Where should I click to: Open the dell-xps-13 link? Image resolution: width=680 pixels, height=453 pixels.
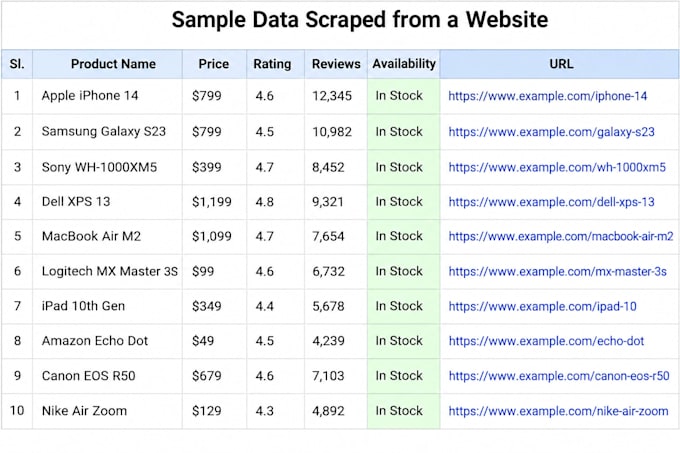click(x=551, y=202)
